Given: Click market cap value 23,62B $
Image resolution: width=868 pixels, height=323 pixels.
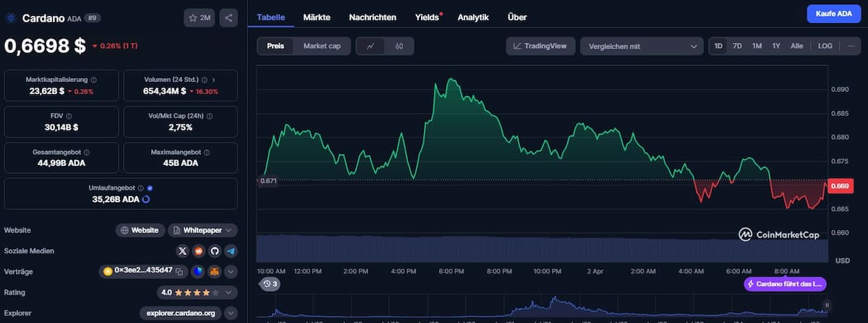Looking at the screenshot, I should 47,91.
